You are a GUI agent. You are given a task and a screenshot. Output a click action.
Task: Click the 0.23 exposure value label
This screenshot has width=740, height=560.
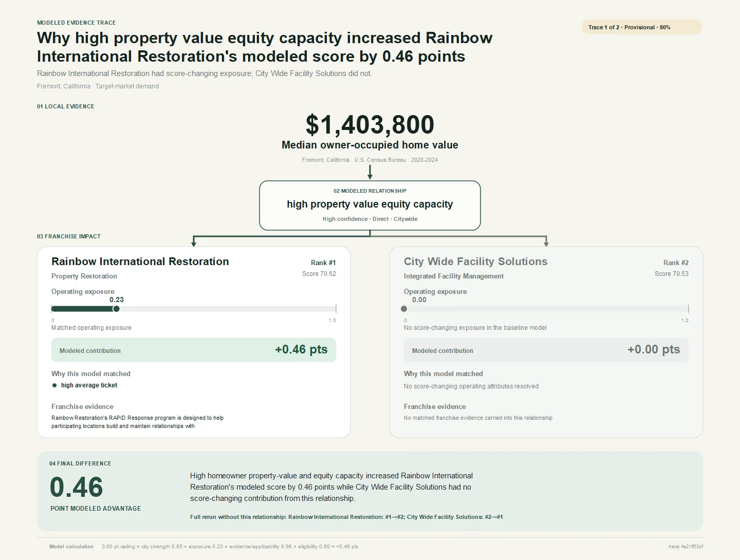click(117, 300)
